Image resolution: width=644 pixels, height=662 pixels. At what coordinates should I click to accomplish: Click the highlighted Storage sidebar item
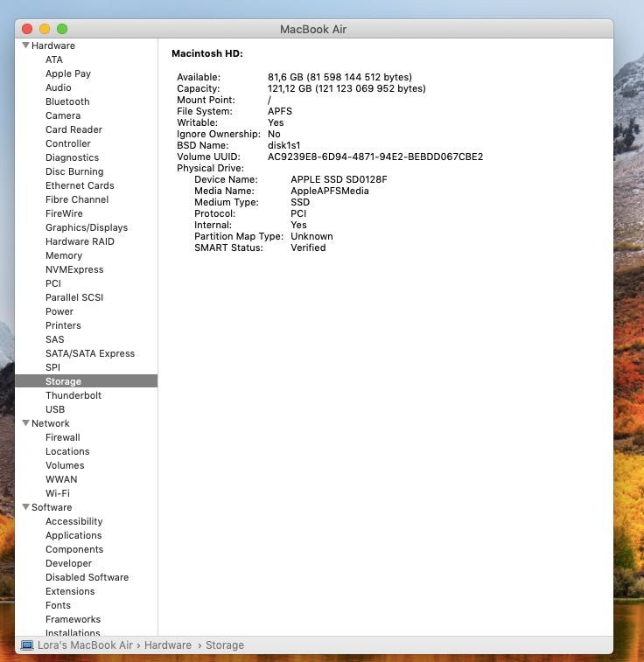coord(86,381)
